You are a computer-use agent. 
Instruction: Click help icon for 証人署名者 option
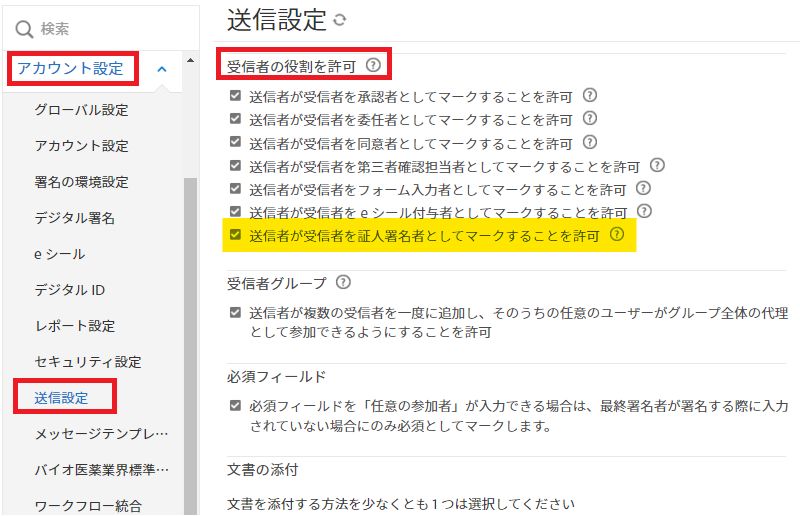click(x=617, y=234)
